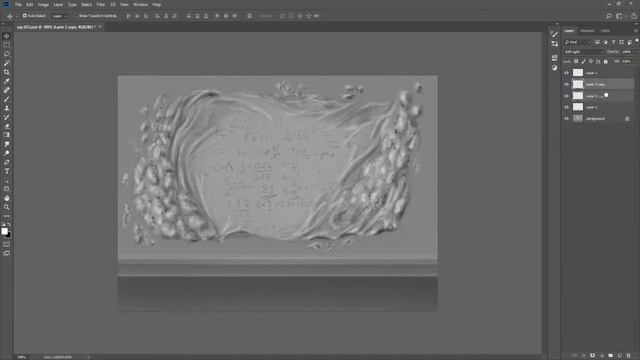Viewport: 640px width, 360px height.
Task: Open the search icon in options bar
Action: [609, 16]
